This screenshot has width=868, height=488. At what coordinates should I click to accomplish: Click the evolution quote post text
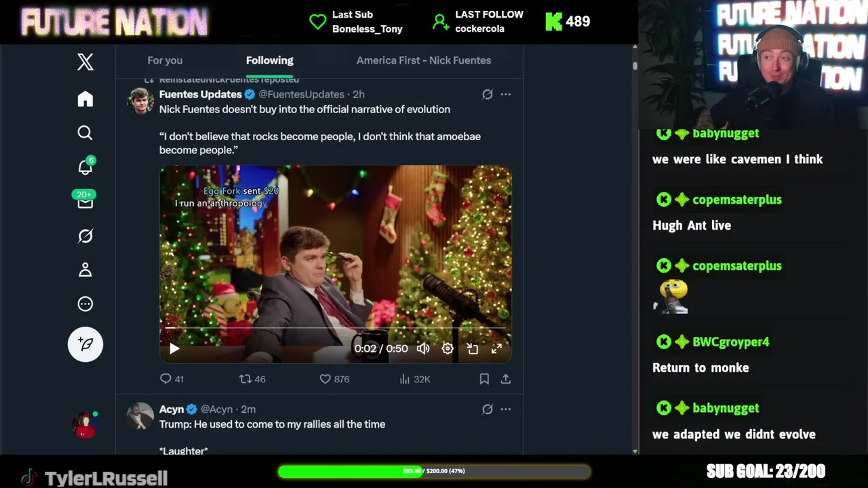click(x=320, y=143)
